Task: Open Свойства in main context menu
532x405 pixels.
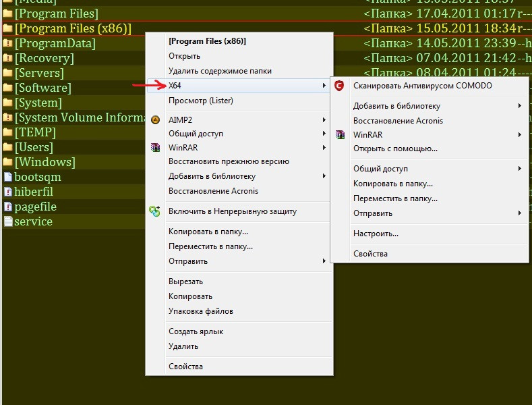Action: point(185,367)
